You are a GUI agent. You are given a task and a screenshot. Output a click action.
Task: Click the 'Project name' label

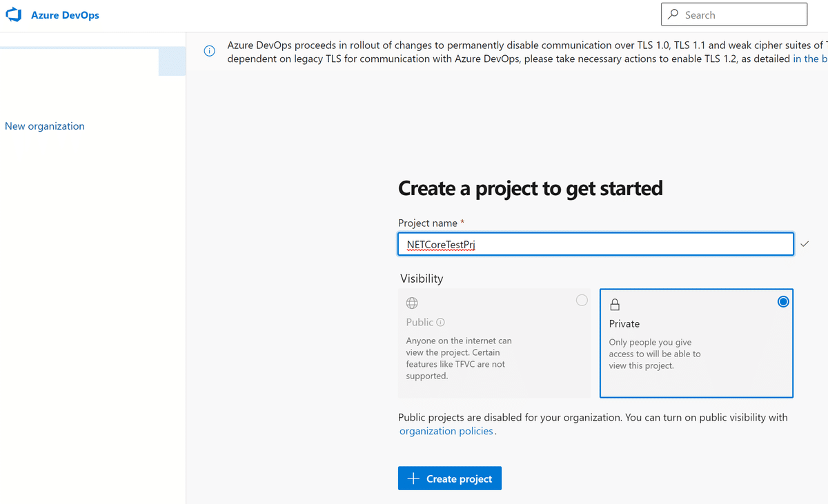(x=428, y=223)
